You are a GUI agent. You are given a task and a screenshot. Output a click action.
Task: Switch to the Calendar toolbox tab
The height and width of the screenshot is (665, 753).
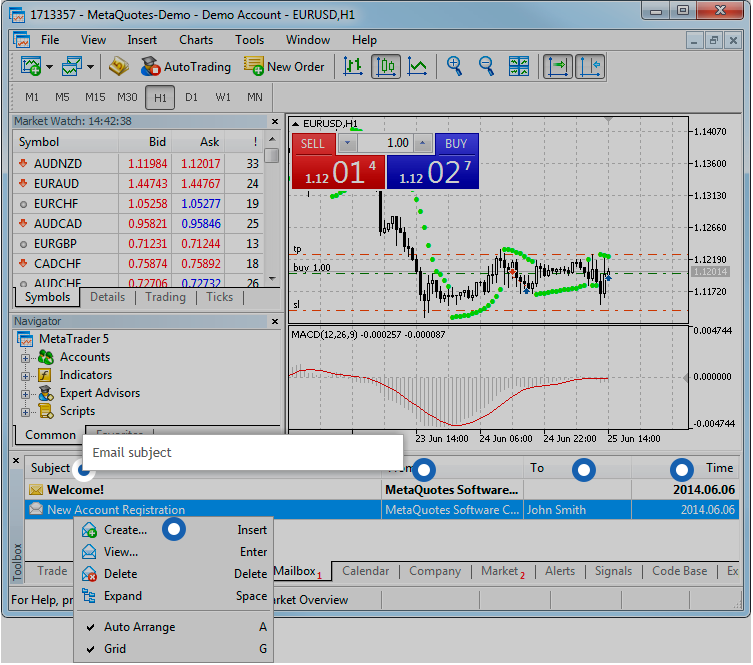(x=365, y=571)
